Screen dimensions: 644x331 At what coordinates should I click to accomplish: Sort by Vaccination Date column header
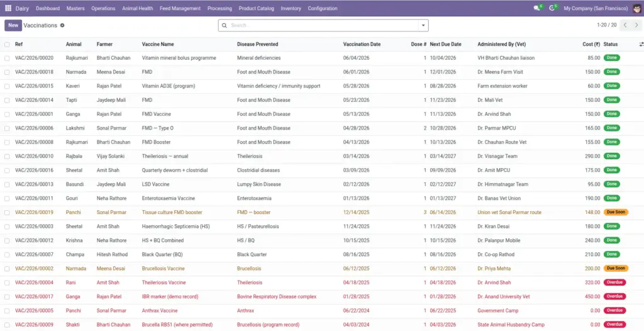click(362, 45)
